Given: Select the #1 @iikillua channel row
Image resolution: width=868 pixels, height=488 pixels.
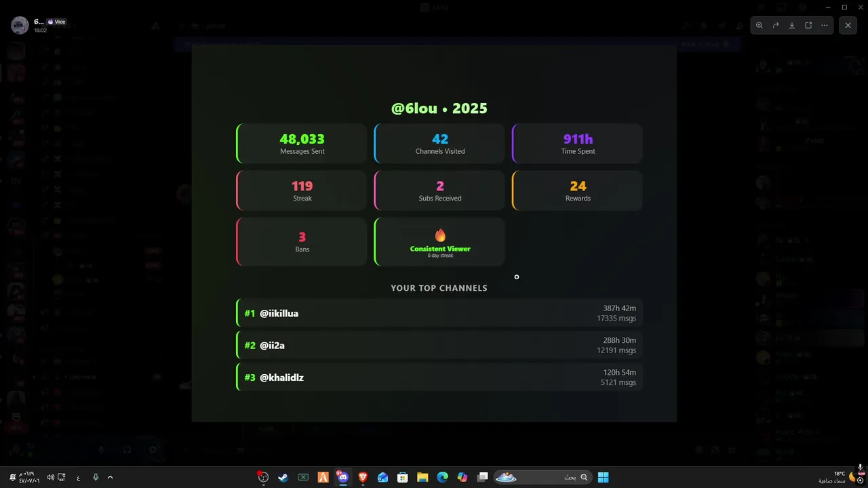Looking at the screenshot, I should click(x=439, y=313).
